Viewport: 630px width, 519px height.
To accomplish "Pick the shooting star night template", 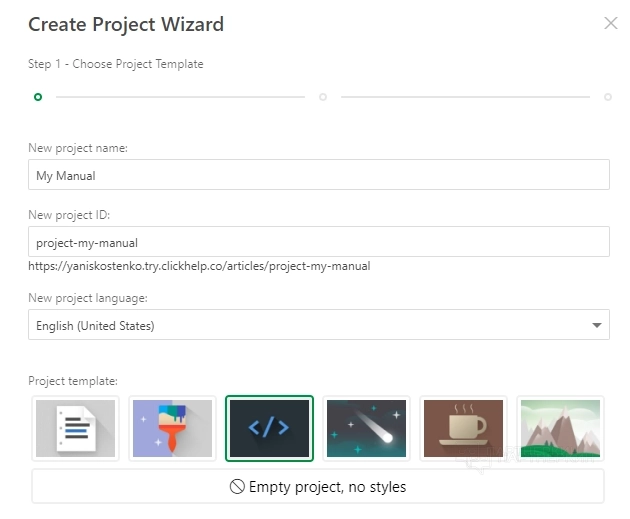I will click(366, 428).
